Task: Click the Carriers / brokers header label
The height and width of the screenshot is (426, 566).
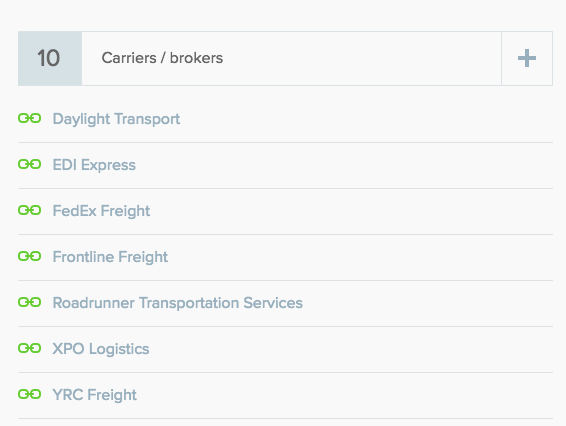Action: 162,58
